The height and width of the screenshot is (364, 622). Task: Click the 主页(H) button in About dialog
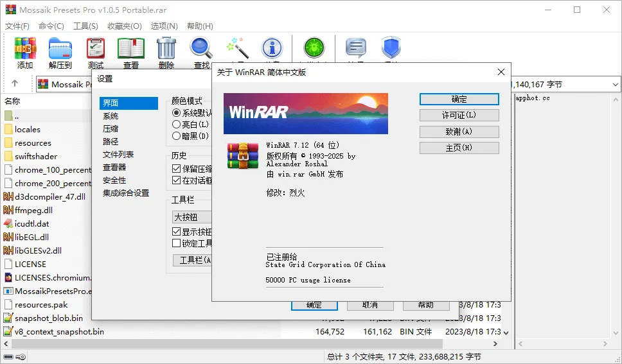459,148
